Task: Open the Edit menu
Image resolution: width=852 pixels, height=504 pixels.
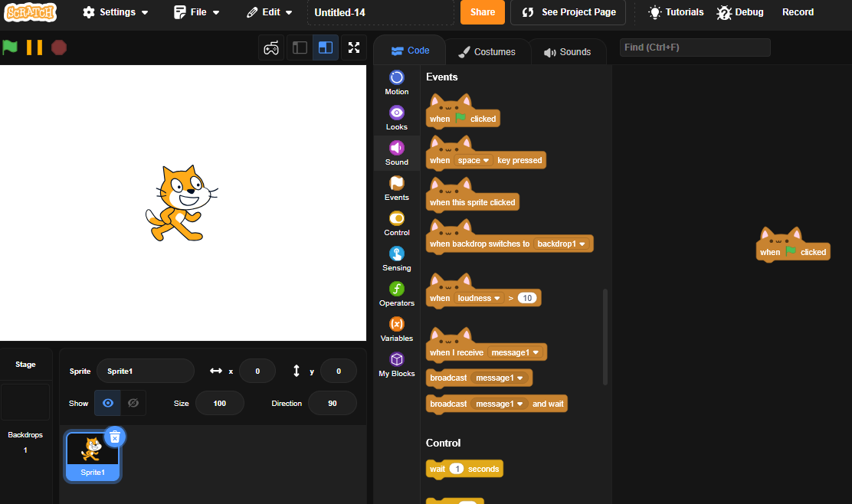Action: click(269, 12)
